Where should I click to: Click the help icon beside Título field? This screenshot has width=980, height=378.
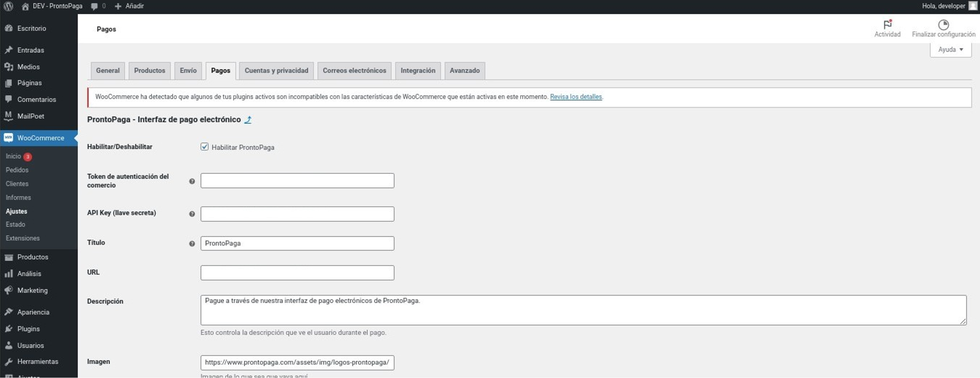[192, 244]
